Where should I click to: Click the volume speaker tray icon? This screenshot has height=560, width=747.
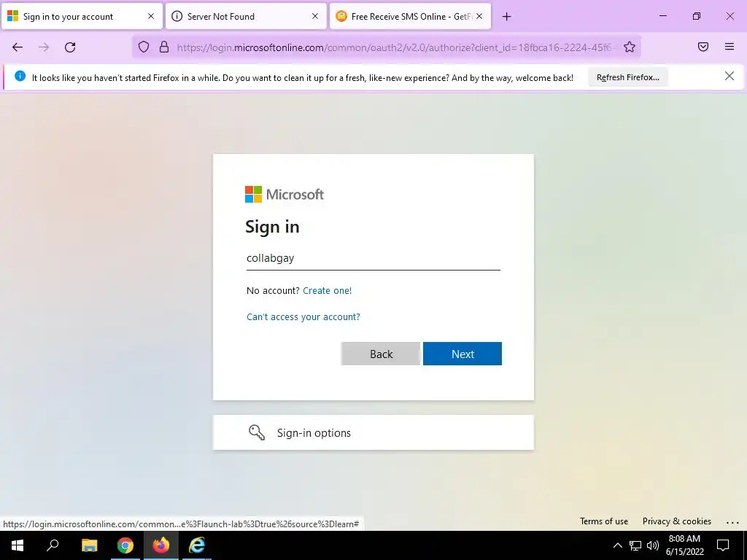click(653, 545)
